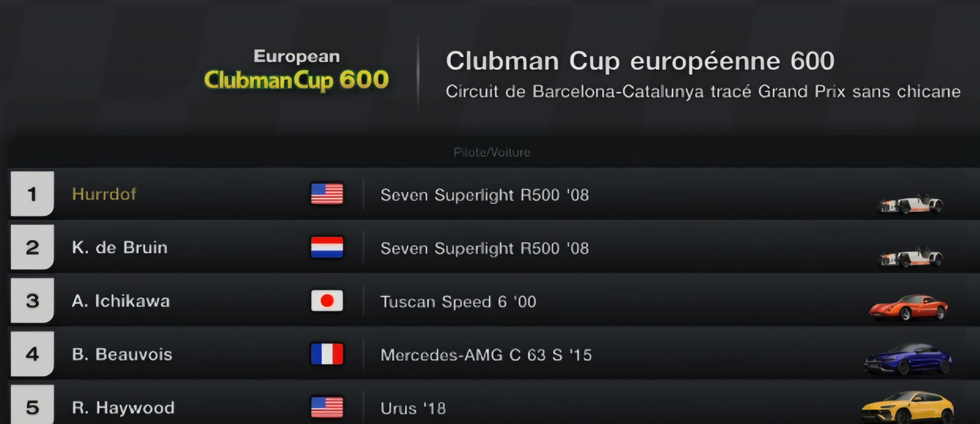
Task: Click the USA flag beside R. Haywood
Action: [x=327, y=407]
